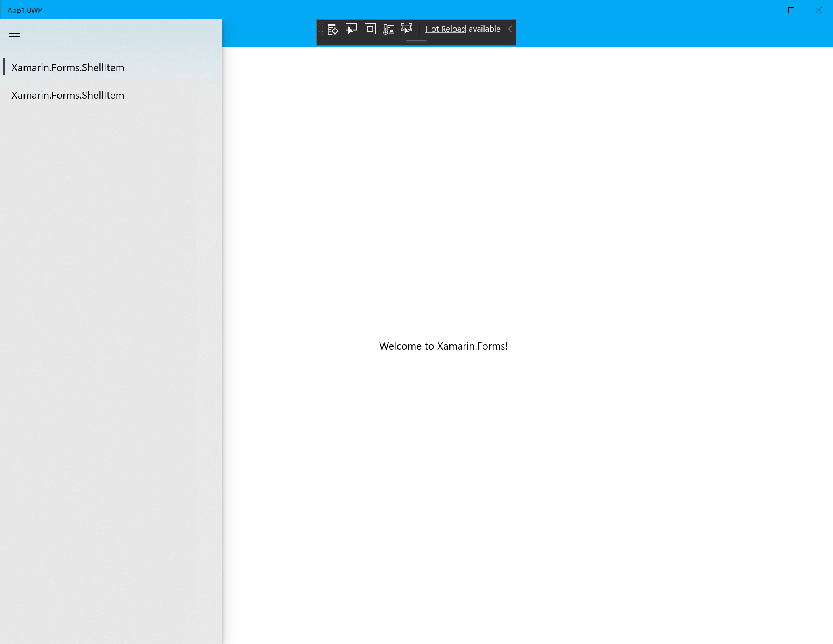Click the thermometer icon in debug toolbar
833x644 pixels.
coord(388,29)
